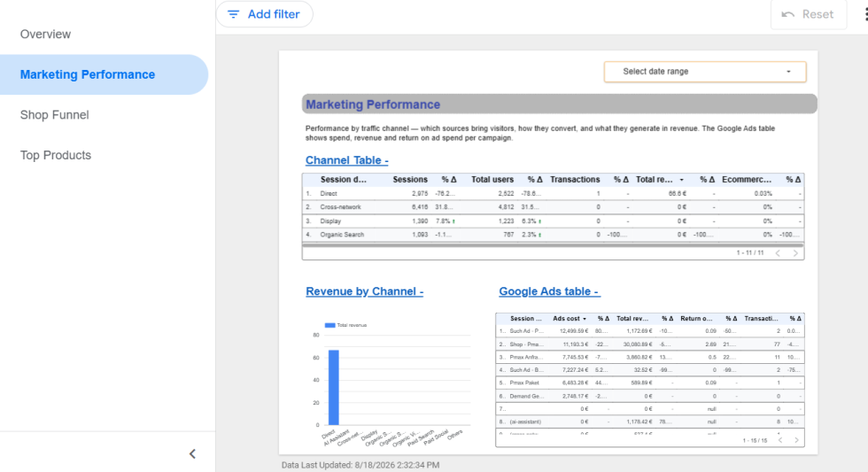This screenshot has height=472, width=868.
Task: Sort Channel Table by Total users header
Action: click(492, 180)
